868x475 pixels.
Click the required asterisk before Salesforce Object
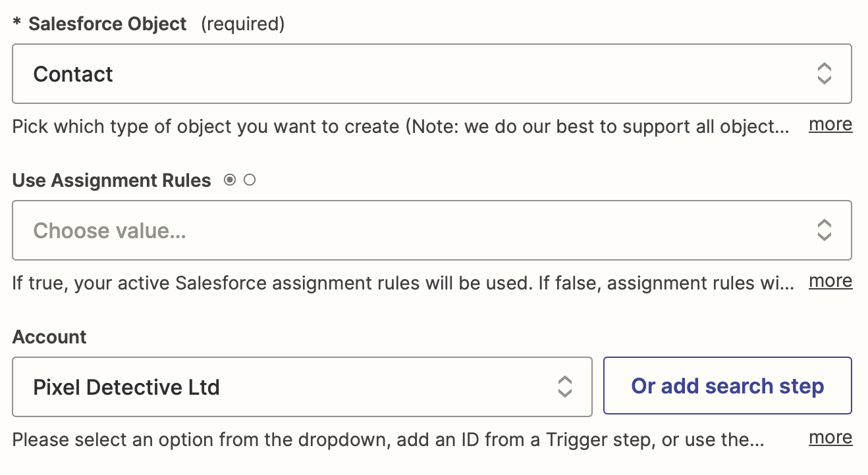click(17, 24)
